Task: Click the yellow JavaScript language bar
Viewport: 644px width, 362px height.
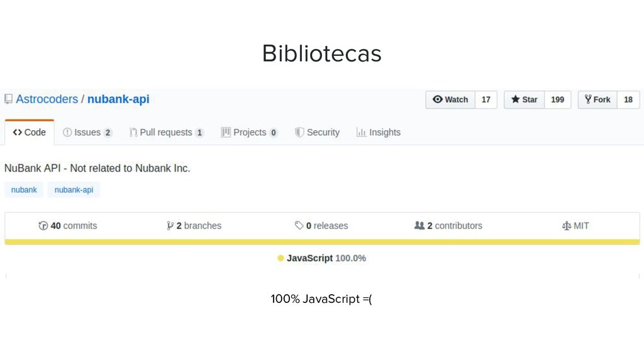Action: point(322,242)
